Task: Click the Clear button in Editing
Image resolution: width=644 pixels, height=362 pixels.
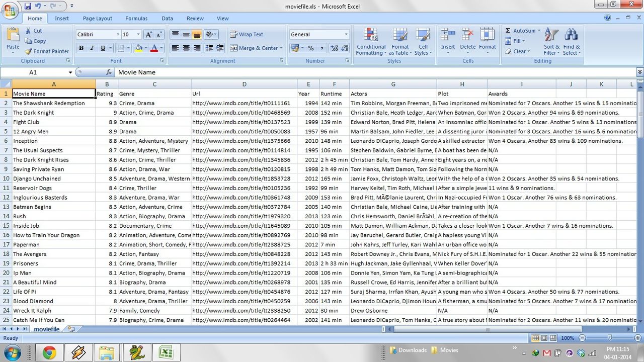Action: pos(517,51)
